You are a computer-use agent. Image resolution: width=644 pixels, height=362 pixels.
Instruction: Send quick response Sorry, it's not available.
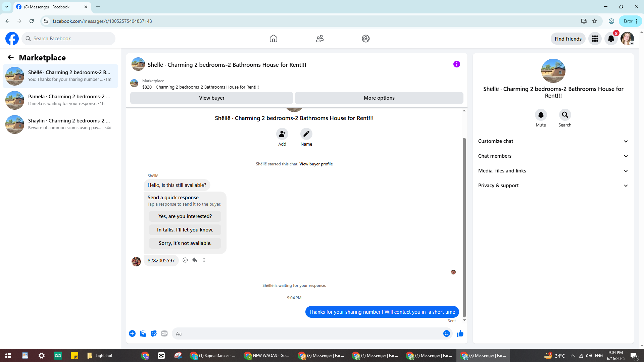tap(185, 243)
